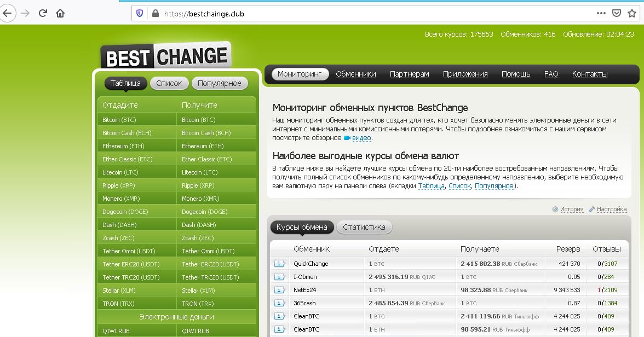Screen dimensions: 644x337
Task: Open info icon for CleanBTC 1 BTC row
Action: (279, 316)
